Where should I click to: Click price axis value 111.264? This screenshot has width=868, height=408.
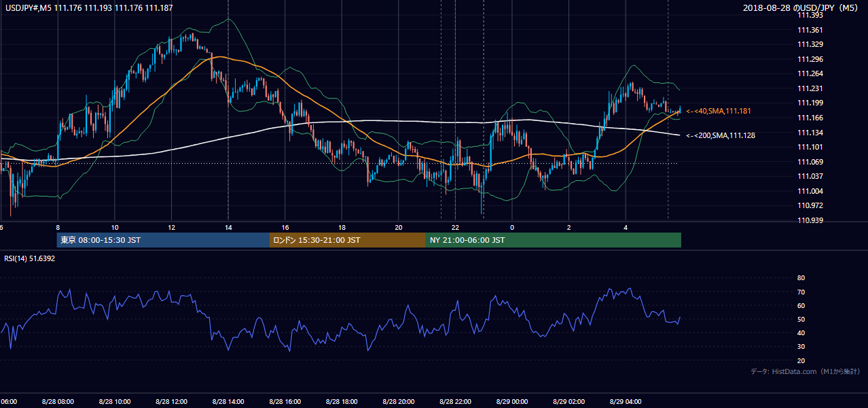coord(810,74)
